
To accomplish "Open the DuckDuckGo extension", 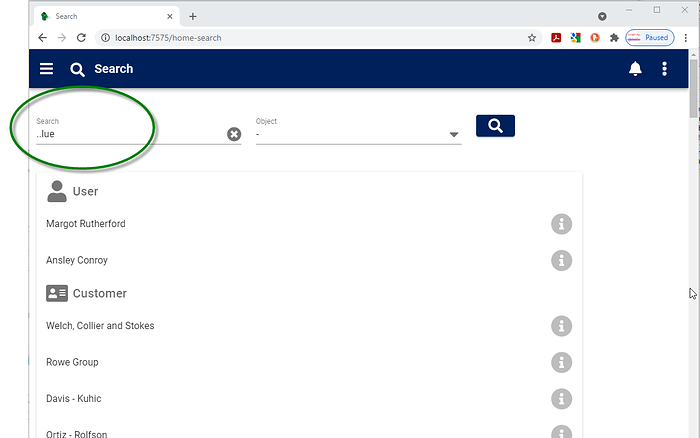I will (595, 38).
